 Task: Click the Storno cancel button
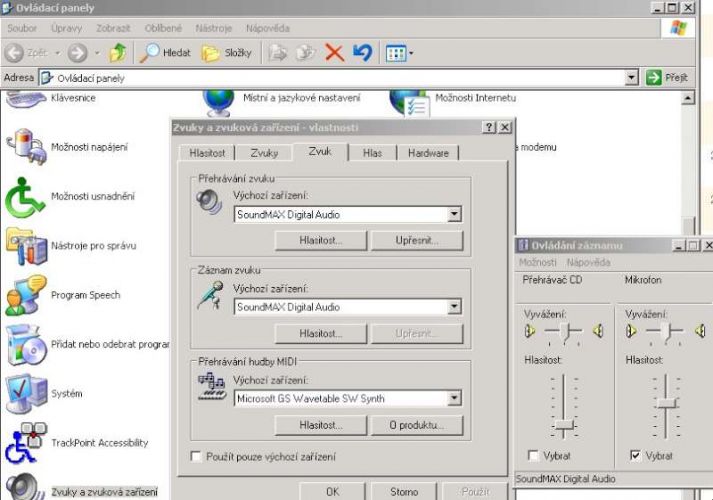[x=404, y=491]
